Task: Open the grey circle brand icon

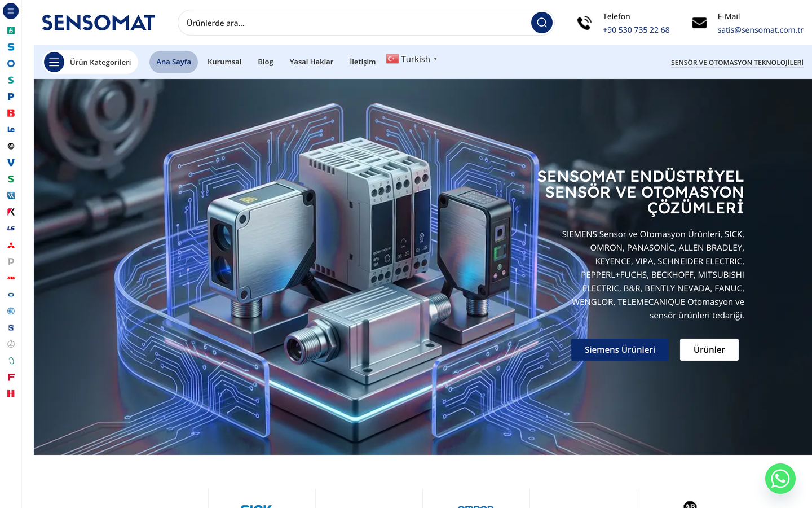Action: click(11, 344)
